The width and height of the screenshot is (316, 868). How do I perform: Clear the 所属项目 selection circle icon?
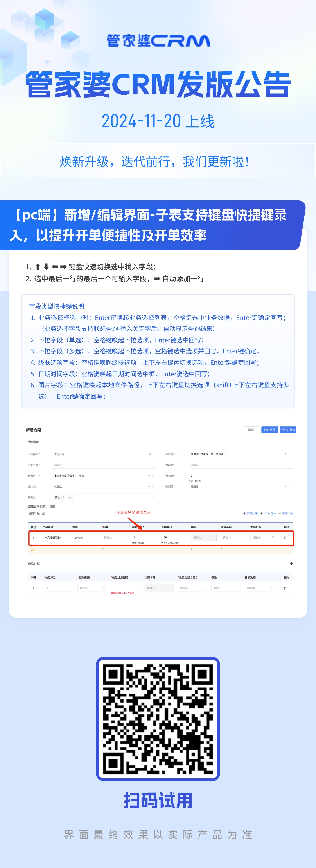(x=286, y=454)
